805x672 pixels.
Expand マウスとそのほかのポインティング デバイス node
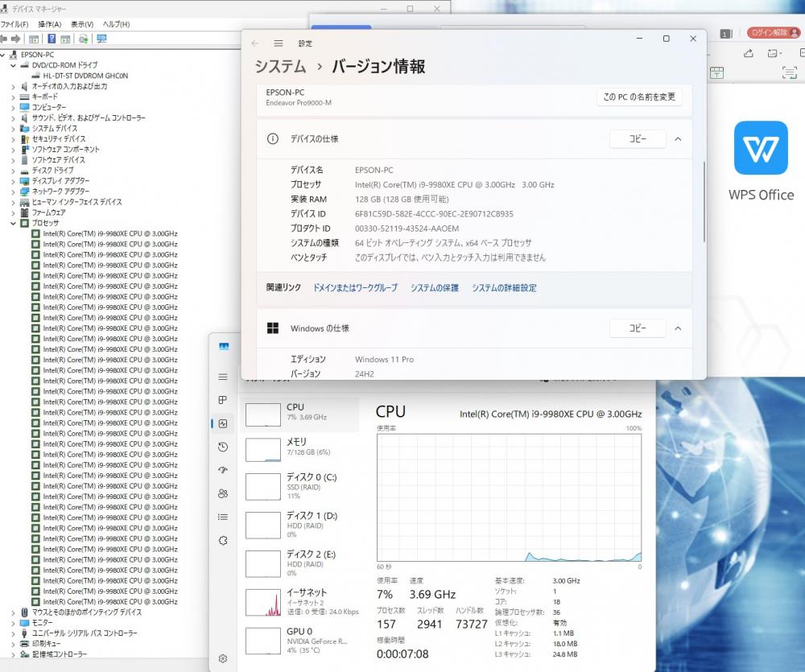click(14, 612)
